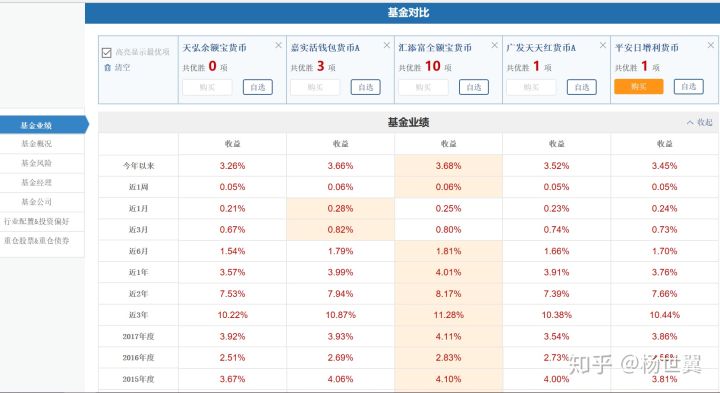Add 天弘余额宝货币 to 自选
Image resolution: width=720 pixels, height=393 pixels.
click(x=258, y=87)
